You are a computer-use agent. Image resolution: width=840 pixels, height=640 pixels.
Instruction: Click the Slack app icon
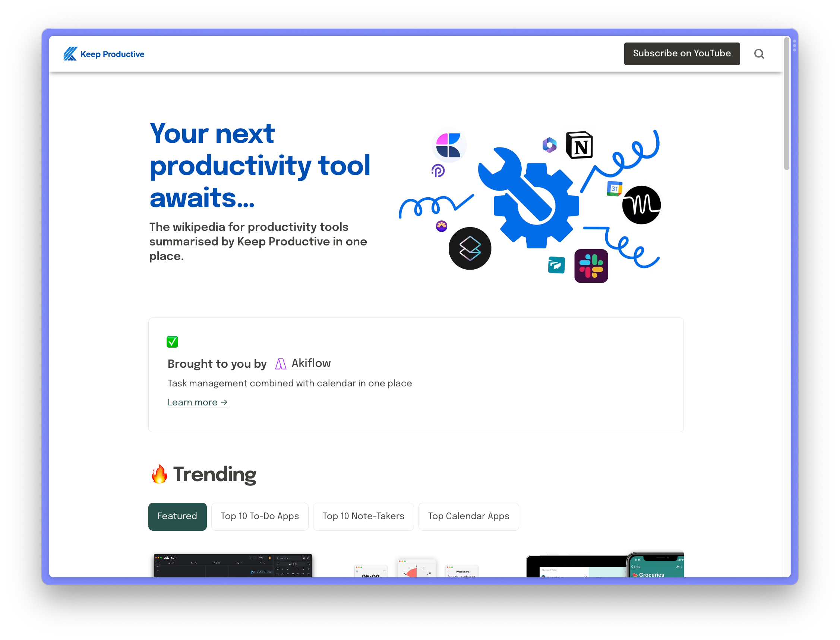591,266
